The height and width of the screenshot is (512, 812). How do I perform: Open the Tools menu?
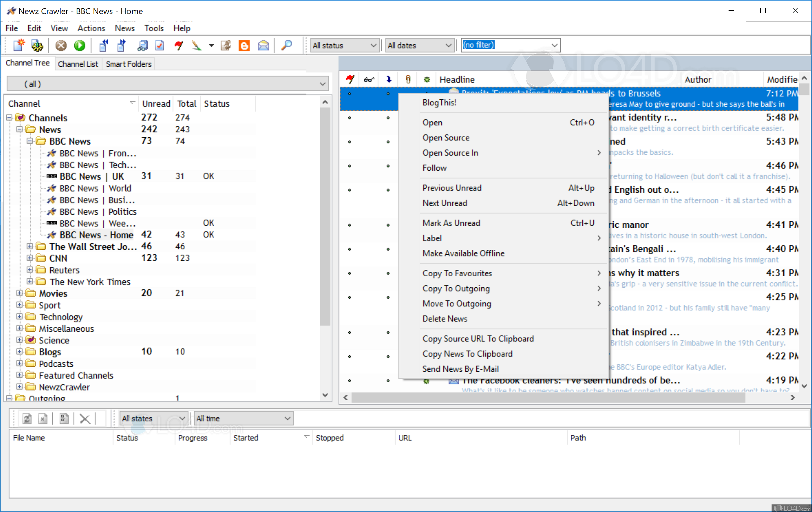(x=154, y=28)
